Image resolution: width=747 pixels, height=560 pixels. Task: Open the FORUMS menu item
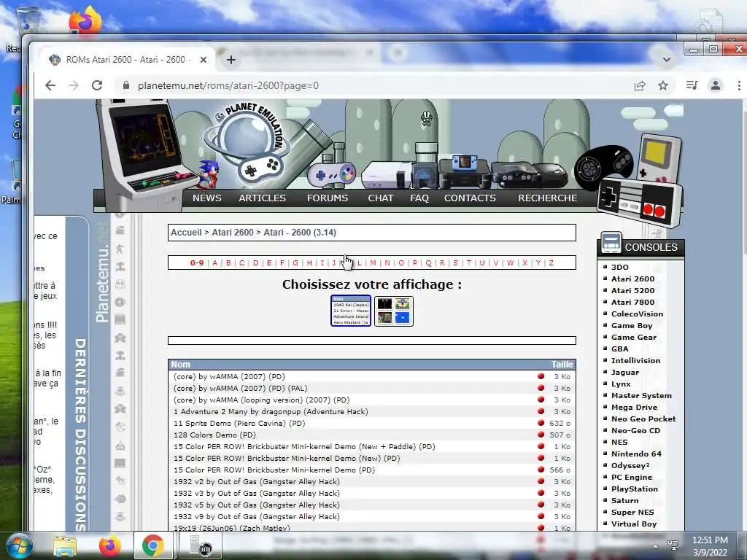[328, 198]
